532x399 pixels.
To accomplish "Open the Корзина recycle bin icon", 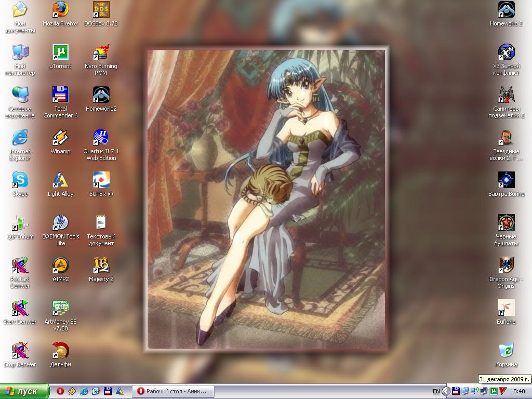I will [506, 355].
